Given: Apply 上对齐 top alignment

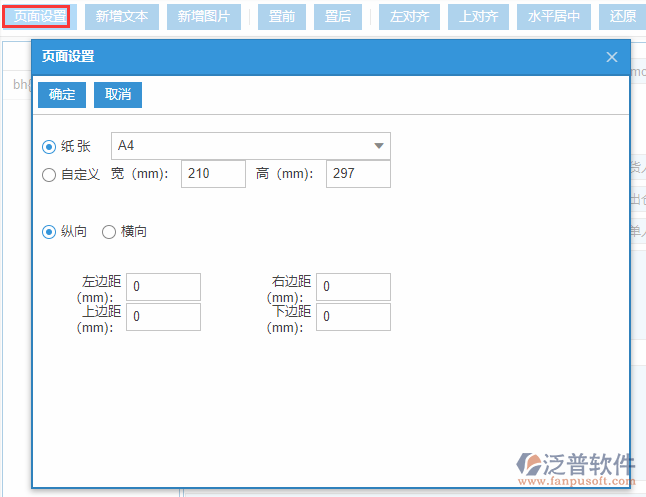Looking at the screenshot, I should coord(479,16).
